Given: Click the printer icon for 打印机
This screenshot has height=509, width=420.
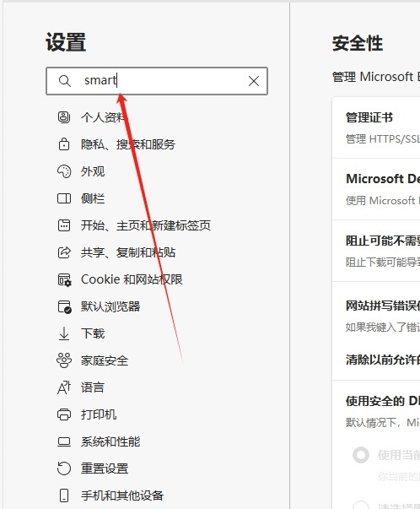Looking at the screenshot, I should click(64, 414).
